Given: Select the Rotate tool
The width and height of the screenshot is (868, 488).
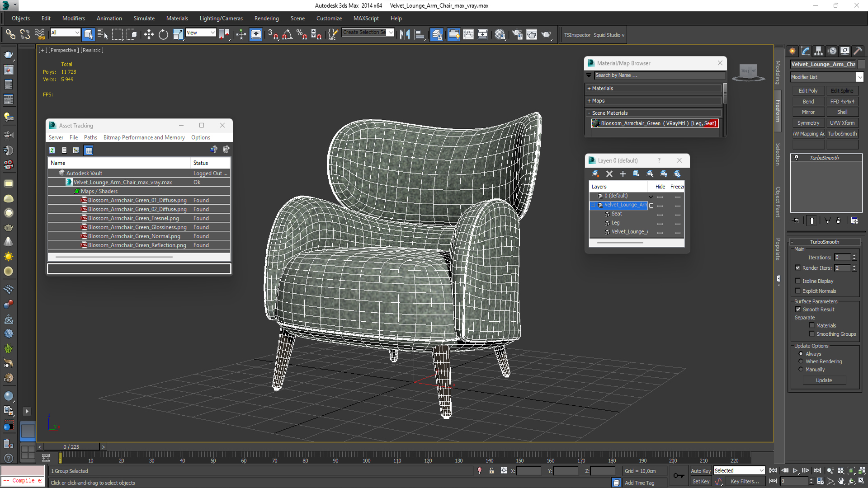Looking at the screenshot, I should pyautogui.click(x=163, y=34).
